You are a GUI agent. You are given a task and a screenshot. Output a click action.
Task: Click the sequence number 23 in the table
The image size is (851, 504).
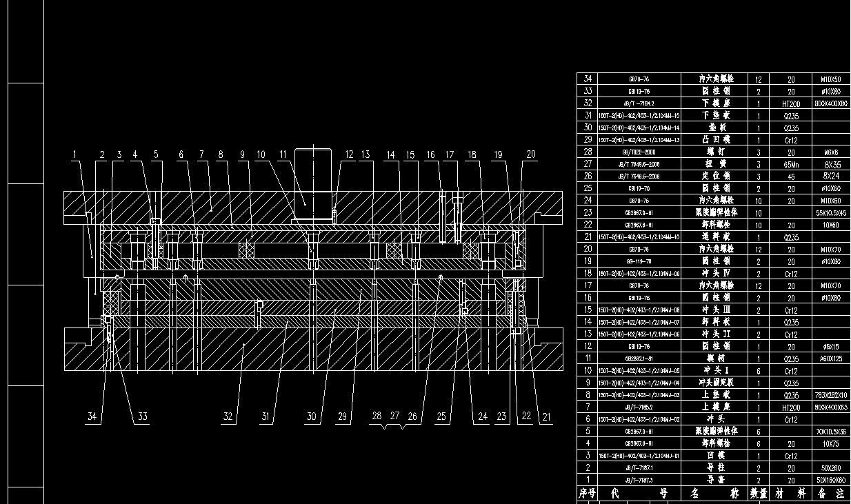point(588,212)
